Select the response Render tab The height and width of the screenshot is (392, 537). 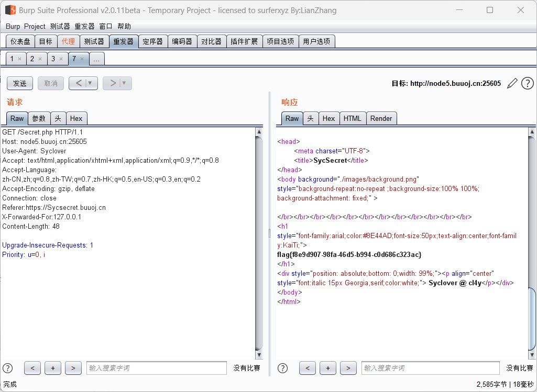tap(381, 118)
